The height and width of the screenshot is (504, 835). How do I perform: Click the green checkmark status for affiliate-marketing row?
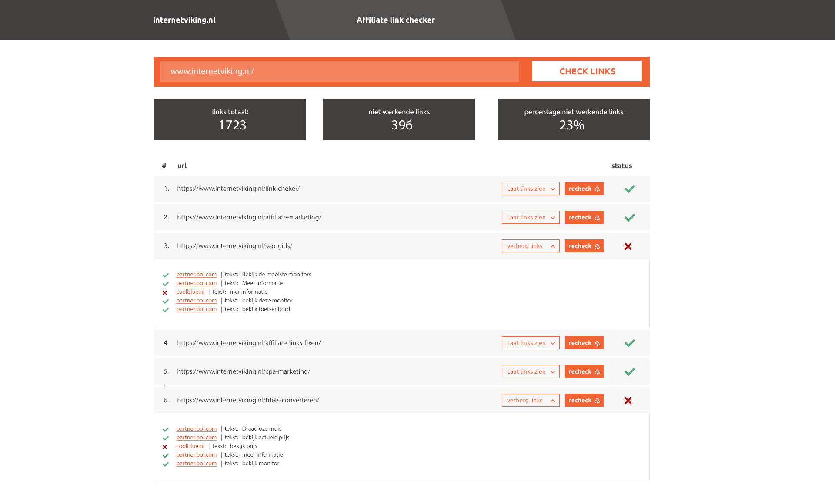click(x=629, y=217)
